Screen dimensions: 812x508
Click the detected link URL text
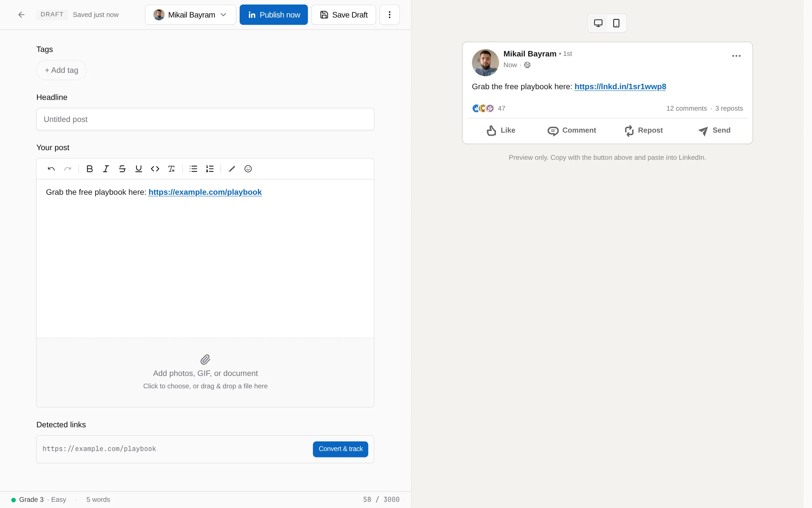click(x=99, y=449)
